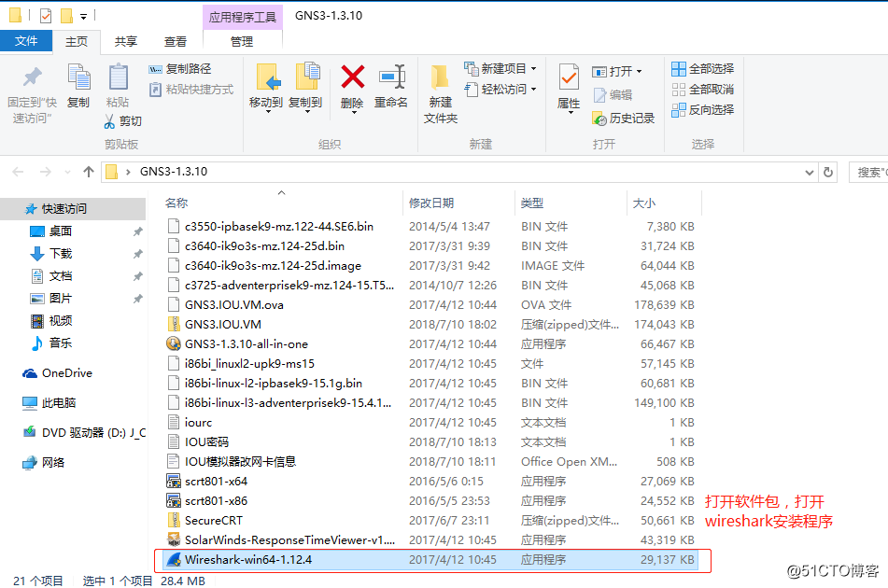888x588 pixels.
Task: Click the address bar path GNS3-1.3.10
Action: pyautogui.click(x=174, y=172)
